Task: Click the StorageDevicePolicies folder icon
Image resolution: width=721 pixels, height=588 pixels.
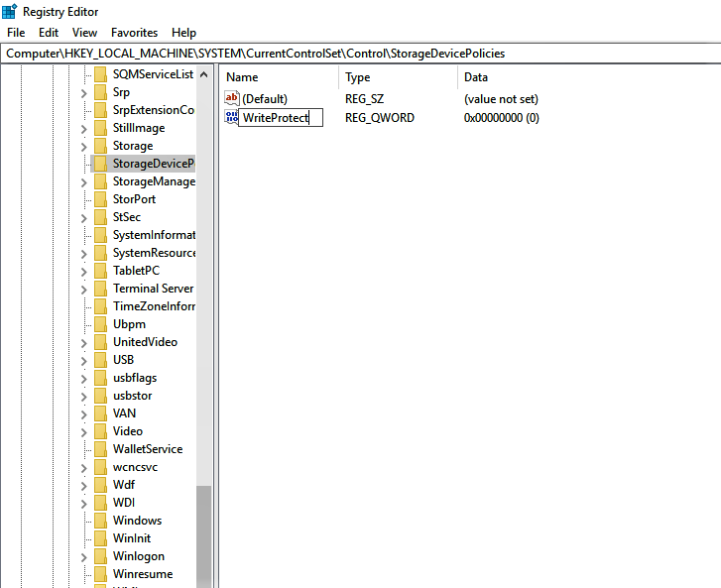Action: click(x=101, y=164)
